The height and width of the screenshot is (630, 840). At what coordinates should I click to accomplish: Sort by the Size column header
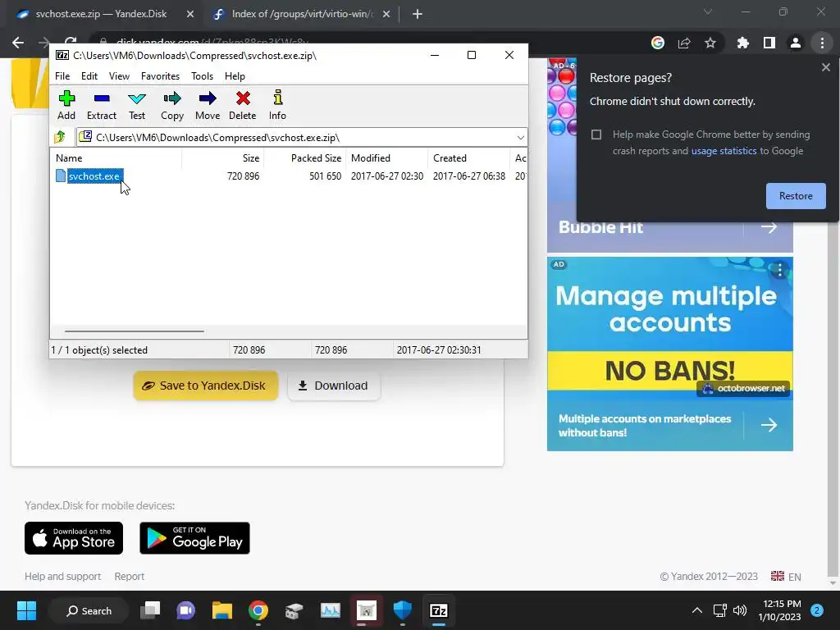tap(223, 158)
